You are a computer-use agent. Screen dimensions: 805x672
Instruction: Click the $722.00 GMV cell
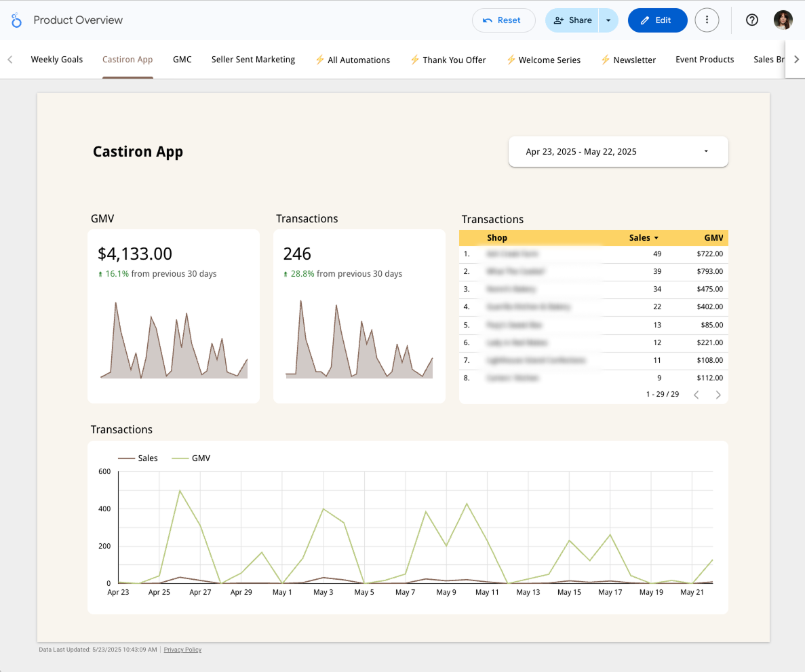[x=710, y=254]
